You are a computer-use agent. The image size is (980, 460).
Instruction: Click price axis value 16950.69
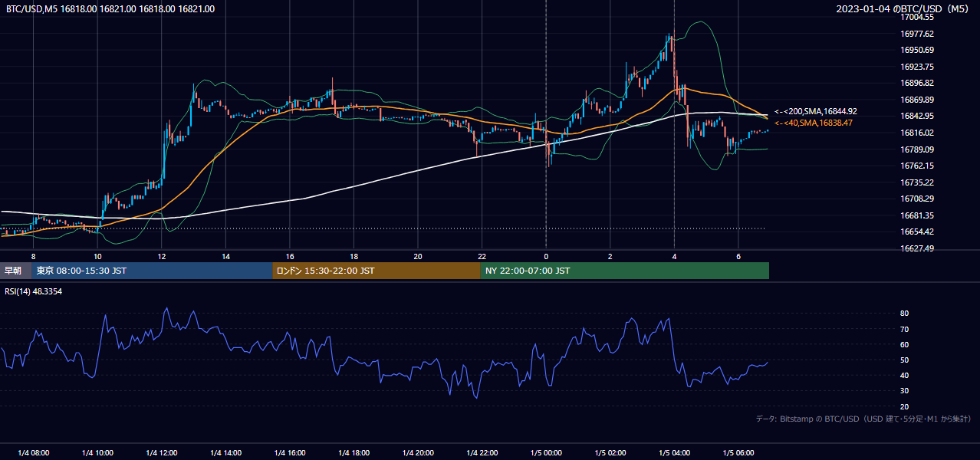[x=917, y=50]
